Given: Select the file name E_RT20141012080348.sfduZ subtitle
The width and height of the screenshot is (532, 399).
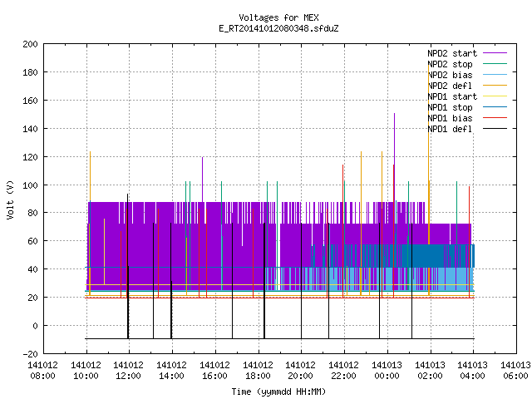Looking at the screenshot, I should (x=278, y=28).
